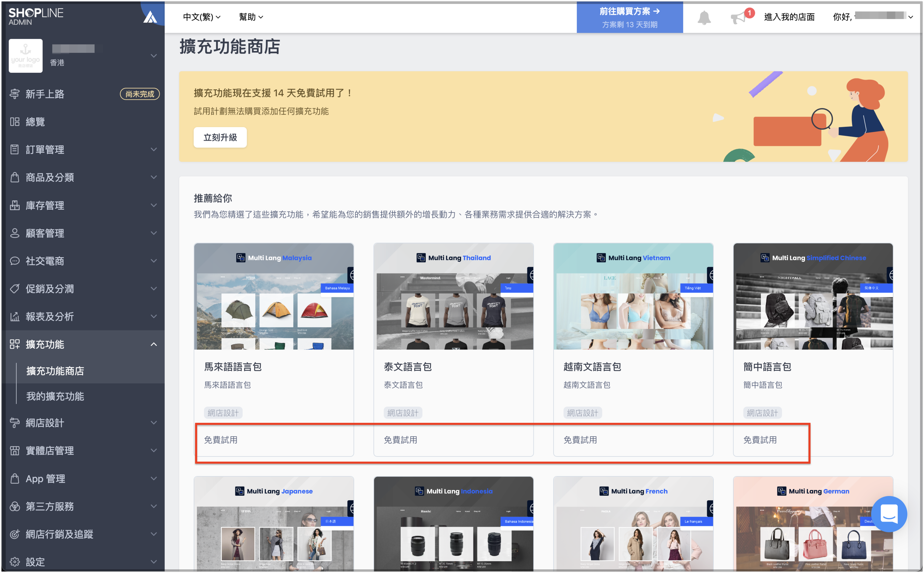Click the triangle logo icon in sidebar header

tap(150, 17)
